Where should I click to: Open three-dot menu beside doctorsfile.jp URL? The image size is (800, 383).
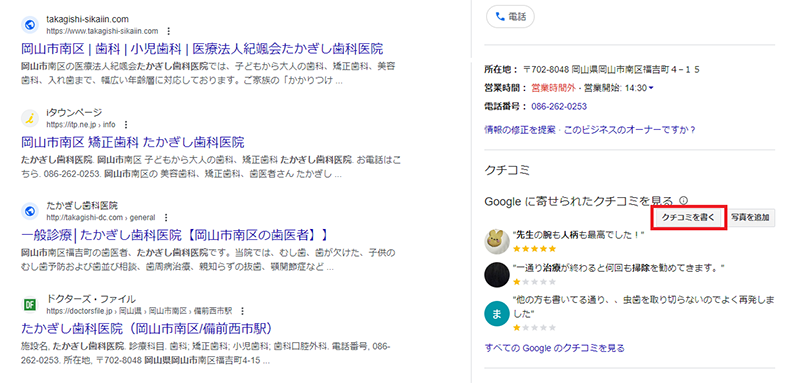coord(243,311)
